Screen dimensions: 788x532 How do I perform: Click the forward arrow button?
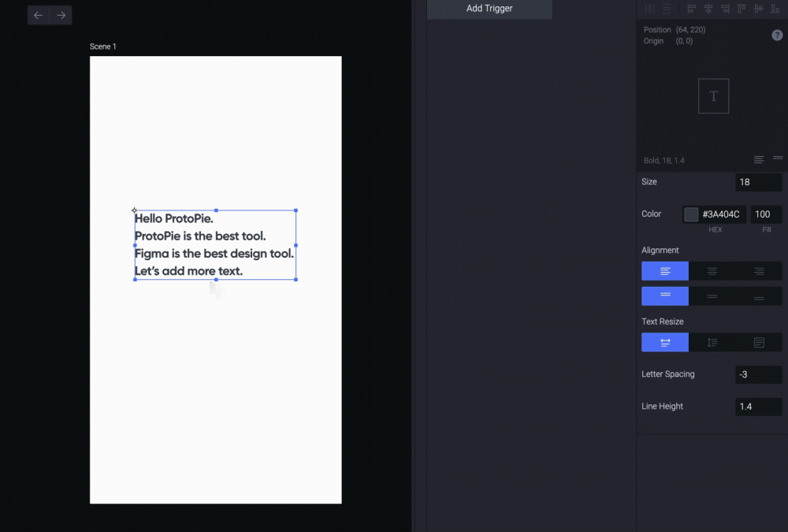[x=61, y=16]
